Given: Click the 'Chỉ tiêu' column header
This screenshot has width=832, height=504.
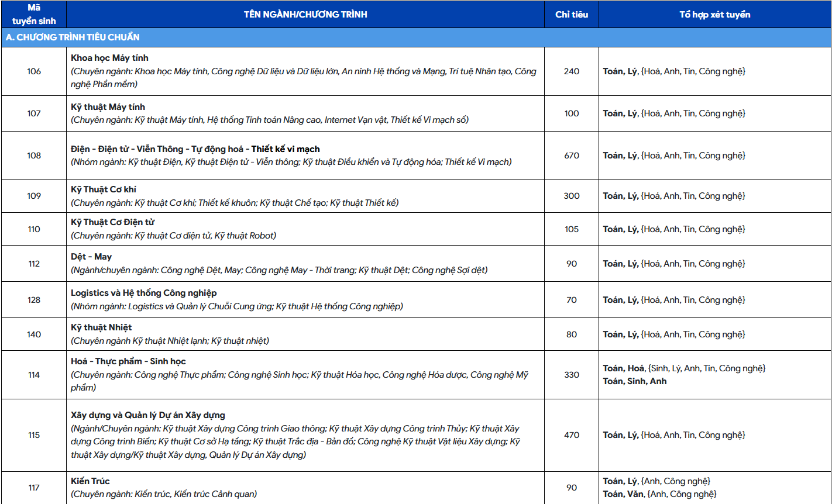Looking at the screenshot, I should point(572,14).
